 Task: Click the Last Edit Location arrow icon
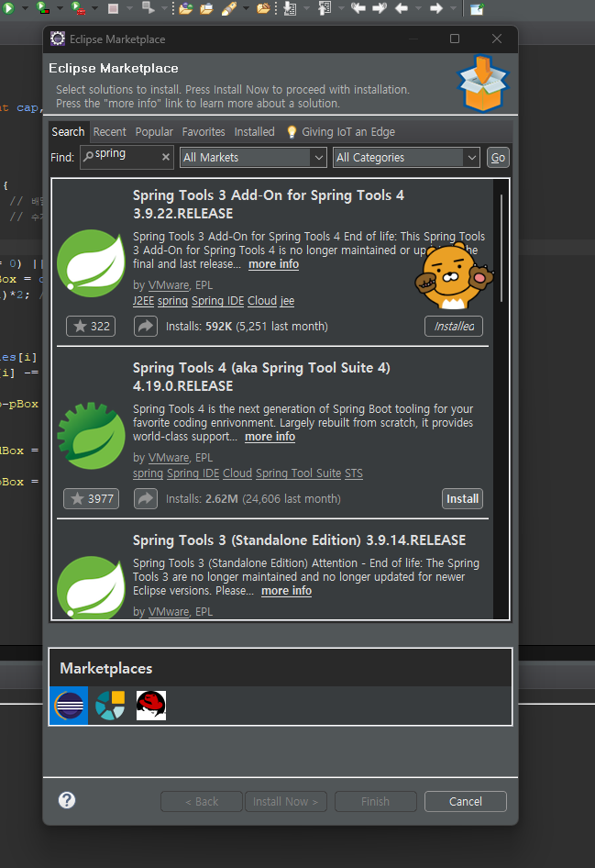click(358, 8)
